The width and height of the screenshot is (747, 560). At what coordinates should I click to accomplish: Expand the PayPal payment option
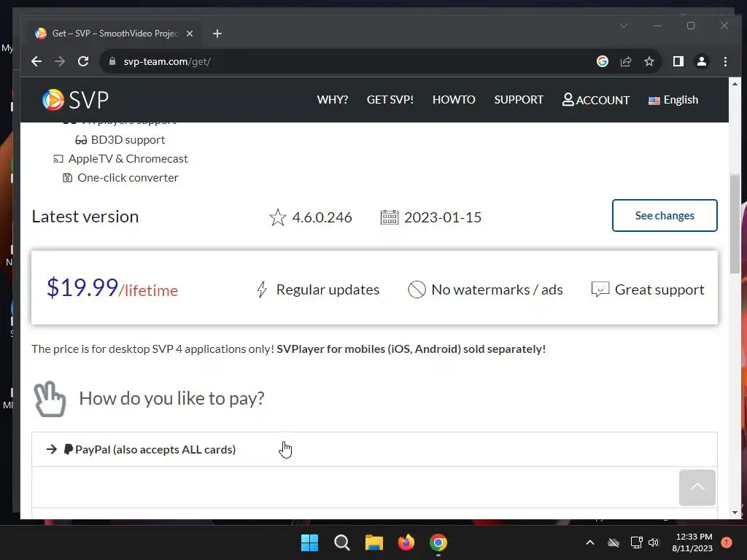click(x=374, y=449)
